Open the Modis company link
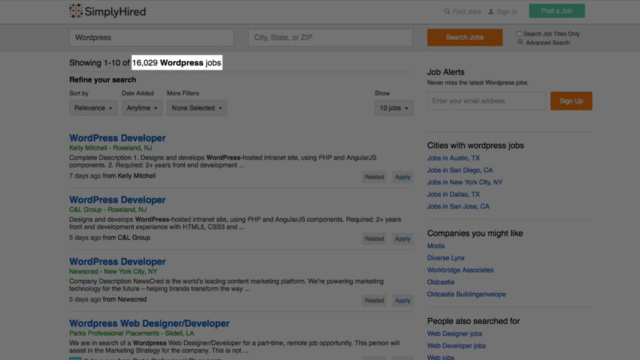 pyautogui.click(x=436, y=246)
